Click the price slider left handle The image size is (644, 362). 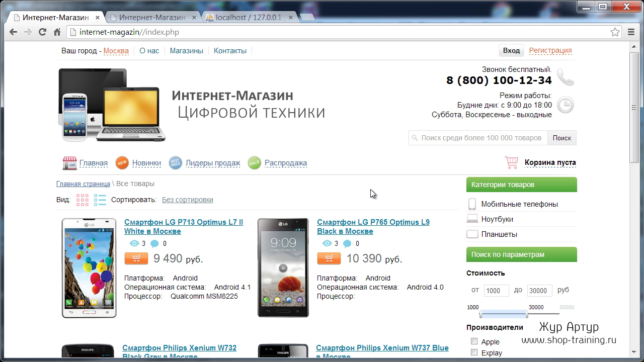point(481,314)
